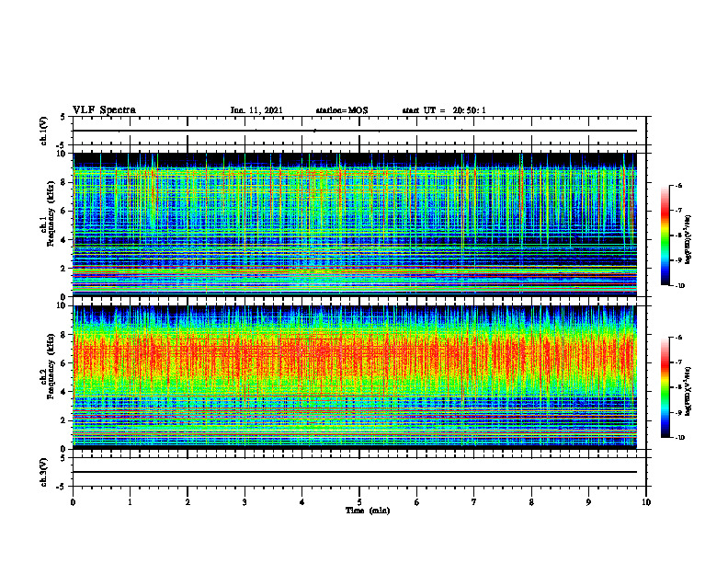Click the "5" tick on the time axis
Image resolution: width=728 pixels, height=563 pixels.
pyautogui.click(x=359, y=502)
